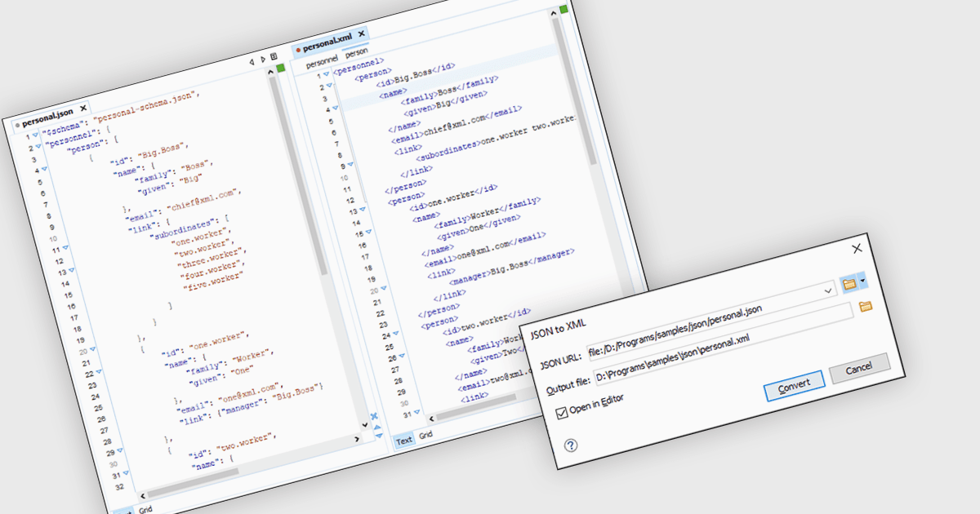Collapse XML fold marker on line 4

click(336, 108)
